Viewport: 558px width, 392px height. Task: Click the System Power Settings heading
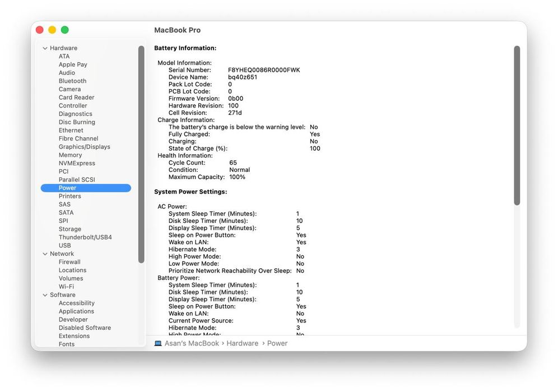[190, 192]
